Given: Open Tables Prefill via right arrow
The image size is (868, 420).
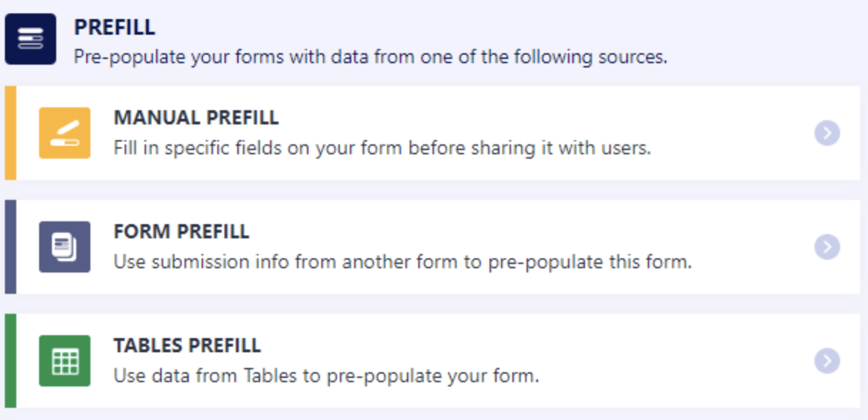Looking at the screenshot, I should point(827,361).
